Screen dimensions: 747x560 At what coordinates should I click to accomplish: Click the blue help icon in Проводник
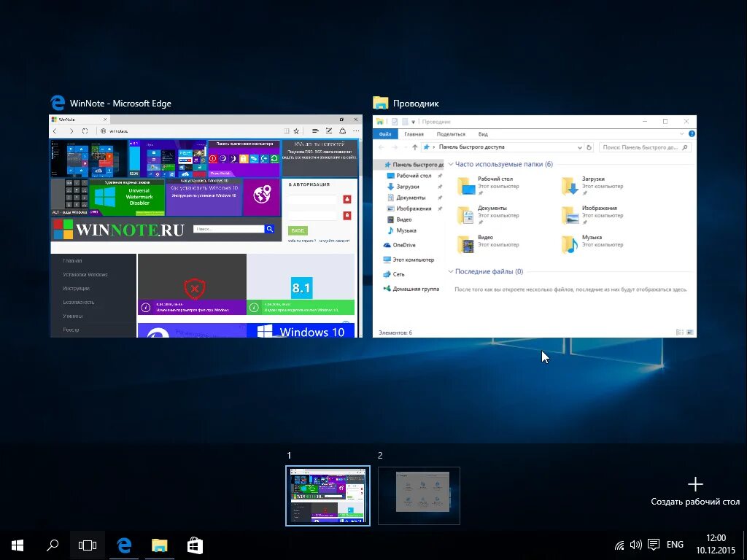coord(692,134)
